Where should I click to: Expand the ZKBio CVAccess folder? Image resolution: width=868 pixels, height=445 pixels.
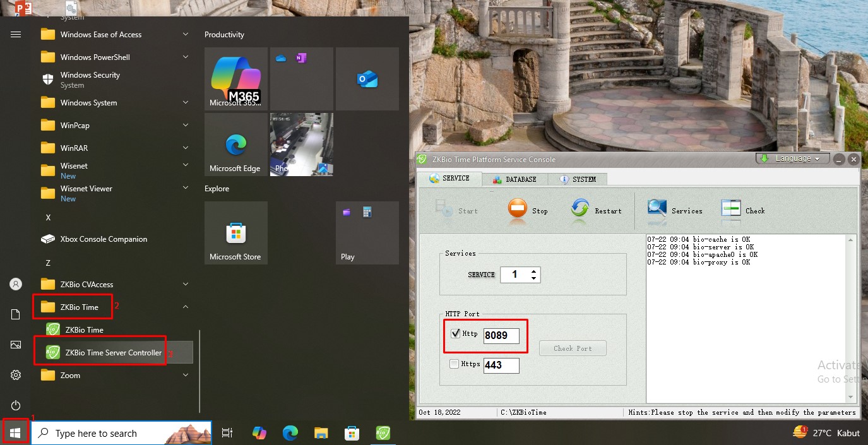tap(186, 284)
